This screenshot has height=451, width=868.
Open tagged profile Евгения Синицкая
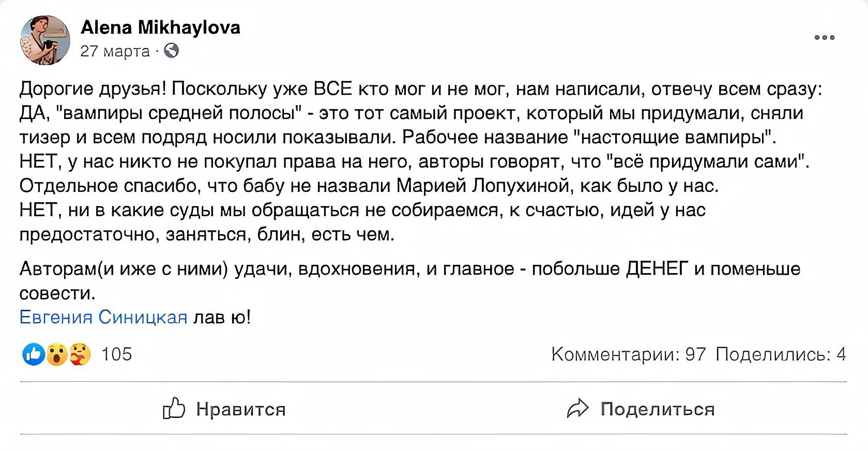click(x=103, y=317)
